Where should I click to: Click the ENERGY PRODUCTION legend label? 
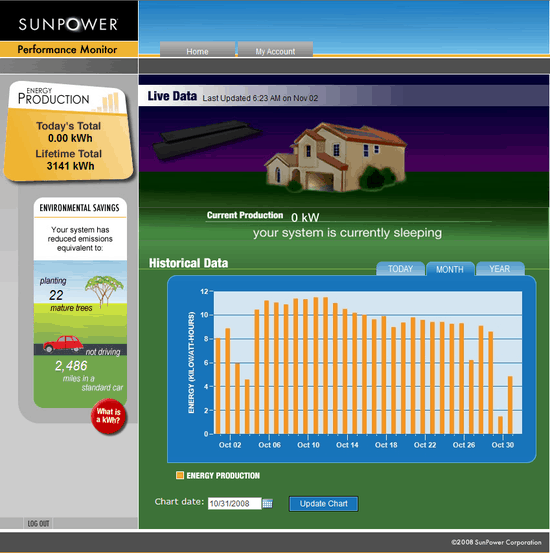point(223,475)
